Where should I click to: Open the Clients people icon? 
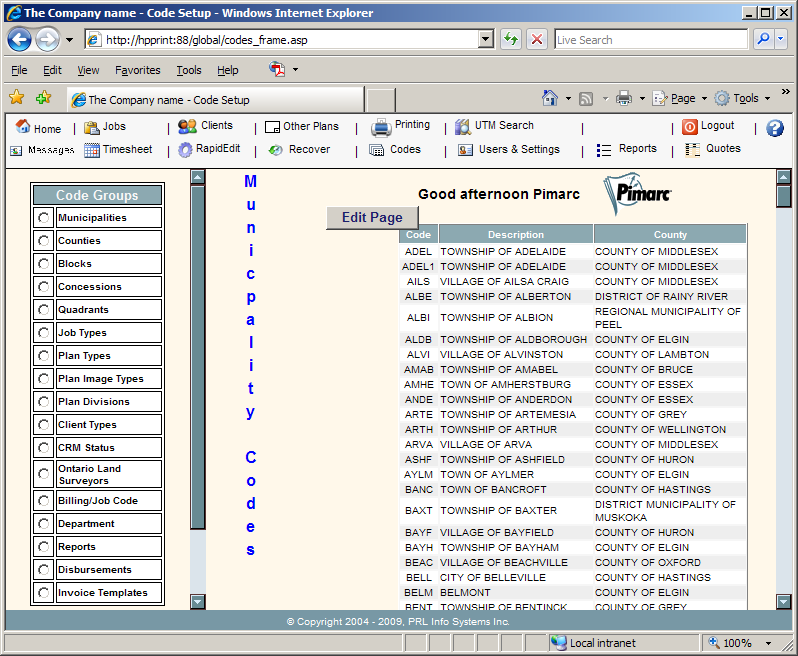pos(187,126)
